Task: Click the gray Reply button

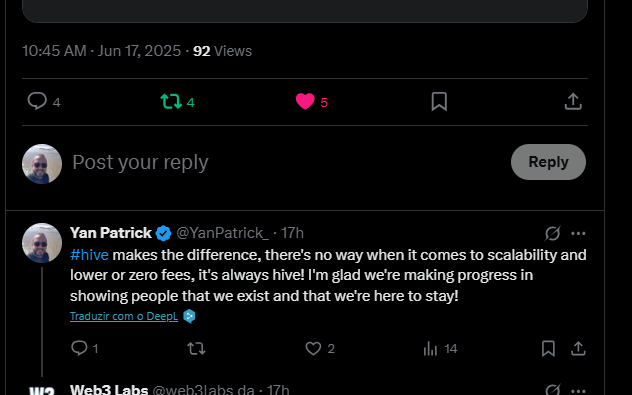Action: (x=548, y=162)
